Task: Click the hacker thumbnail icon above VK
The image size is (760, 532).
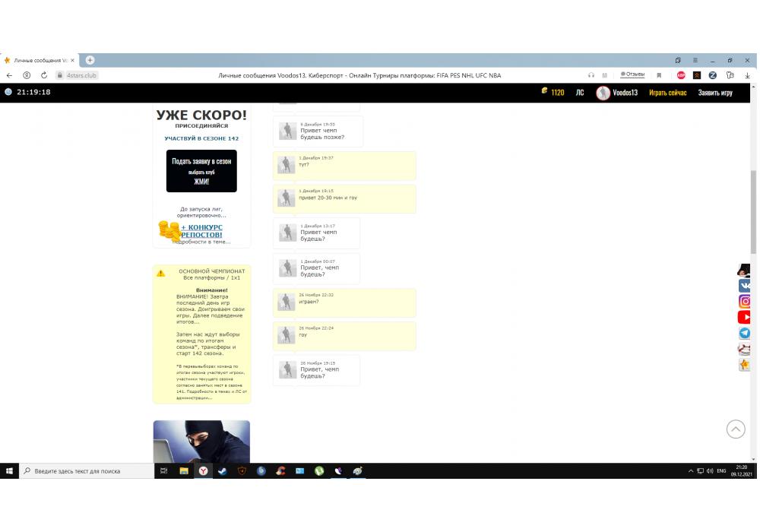Action: (744, 271)
